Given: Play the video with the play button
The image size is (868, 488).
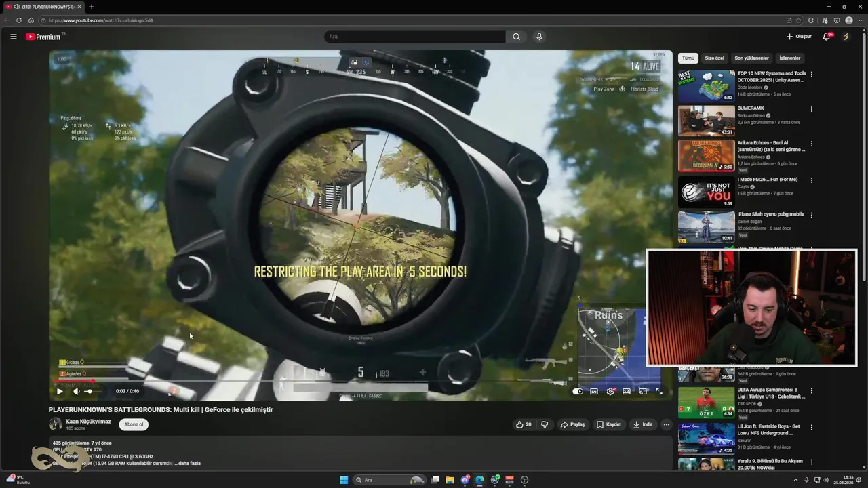Looking at the screenshot, I should pos(60,391).
